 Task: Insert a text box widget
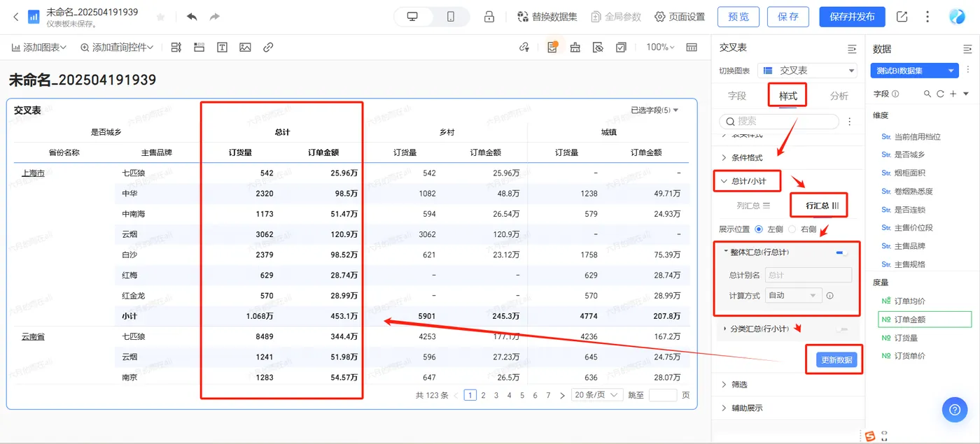222,48
